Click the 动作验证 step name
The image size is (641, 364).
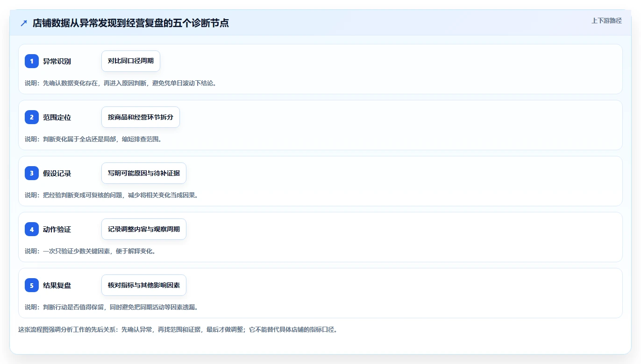57,229
